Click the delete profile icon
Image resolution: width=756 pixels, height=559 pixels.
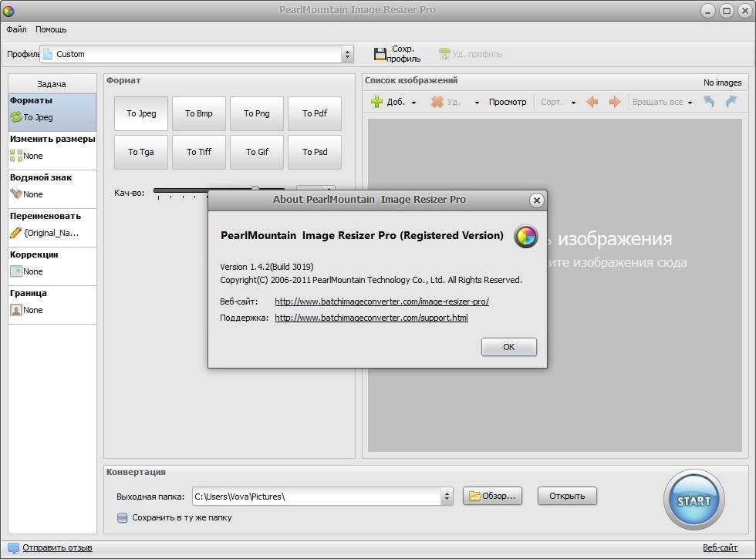(444, 53)
